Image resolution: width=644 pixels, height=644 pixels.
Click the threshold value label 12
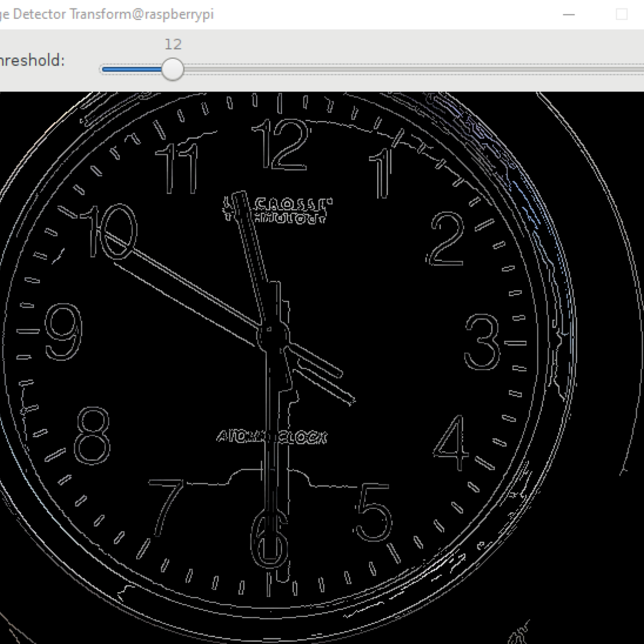173,44
